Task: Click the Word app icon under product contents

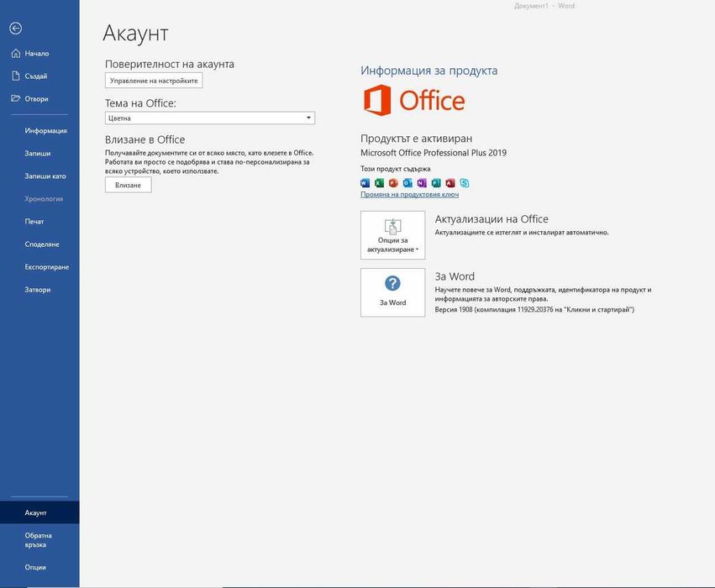Action: [365, 183]
